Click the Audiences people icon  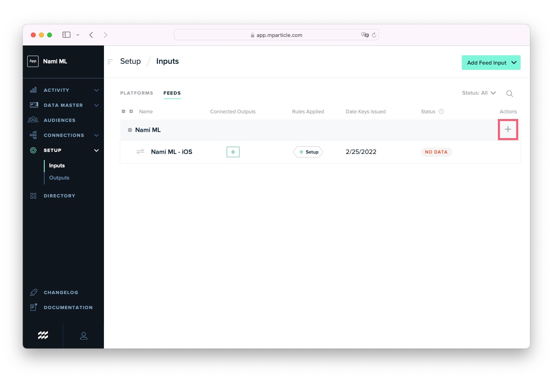[x=33, y=120]
